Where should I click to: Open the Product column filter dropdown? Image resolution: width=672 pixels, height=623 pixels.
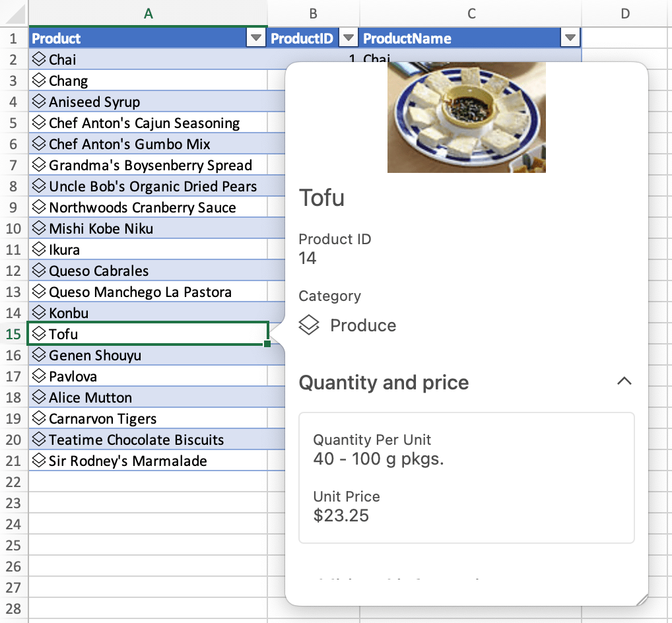[256, 38]
